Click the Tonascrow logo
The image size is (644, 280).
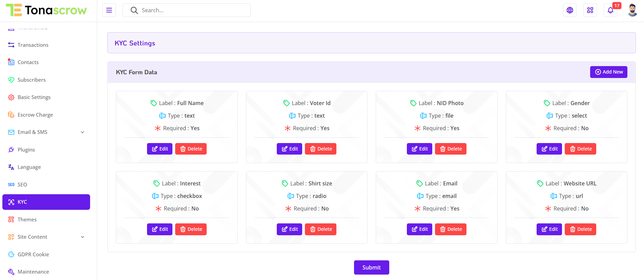[46, 10]
